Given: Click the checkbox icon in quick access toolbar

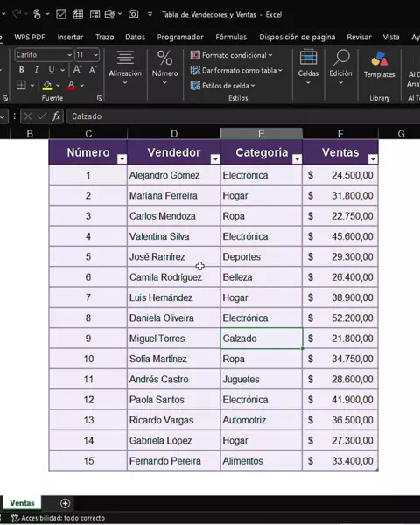Looking at the screenshot, I should tap(61, 14).
